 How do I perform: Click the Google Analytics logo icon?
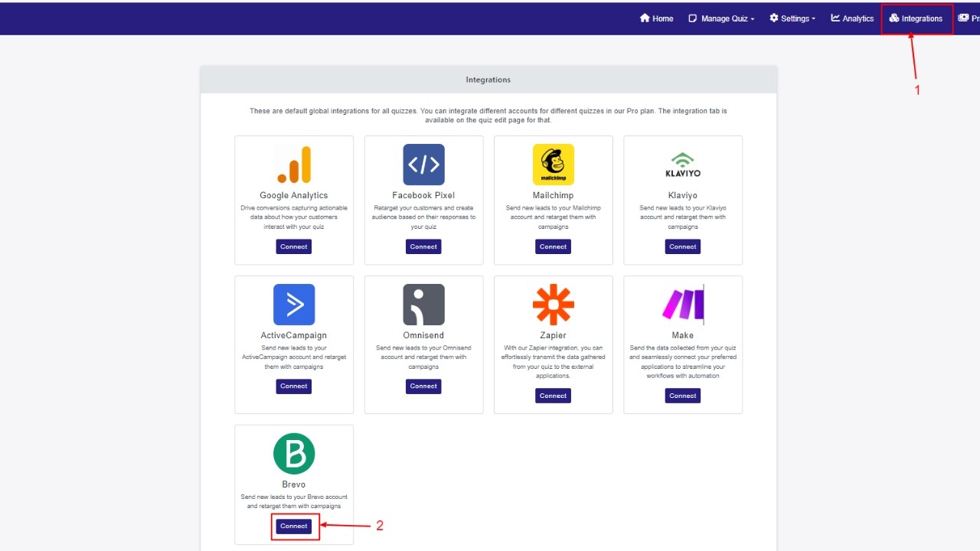coord(294,165)
